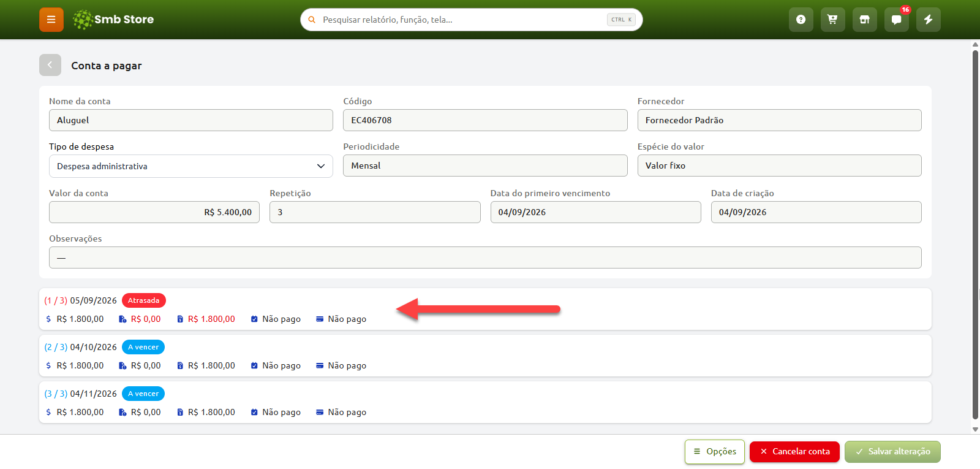Image resolution: width=980 pixels, height=469 pixels.
Task: Open chat messages with 16 badge
Action: click(x=896, y=20)
